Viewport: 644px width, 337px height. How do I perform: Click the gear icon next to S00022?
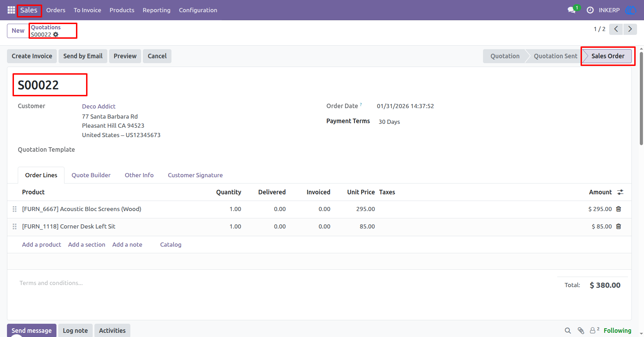(x=56, y=35)
